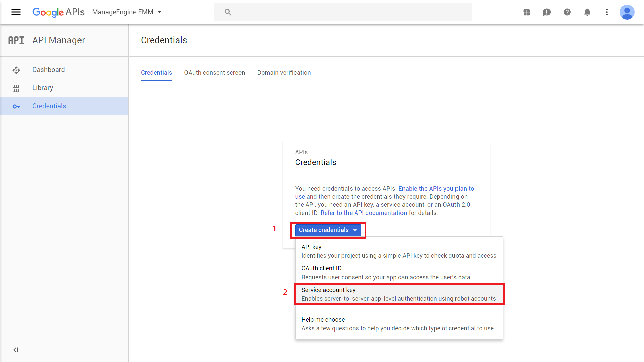Open the three-dot more options menu
Screen dimensions: 644x362
(607, 12)
